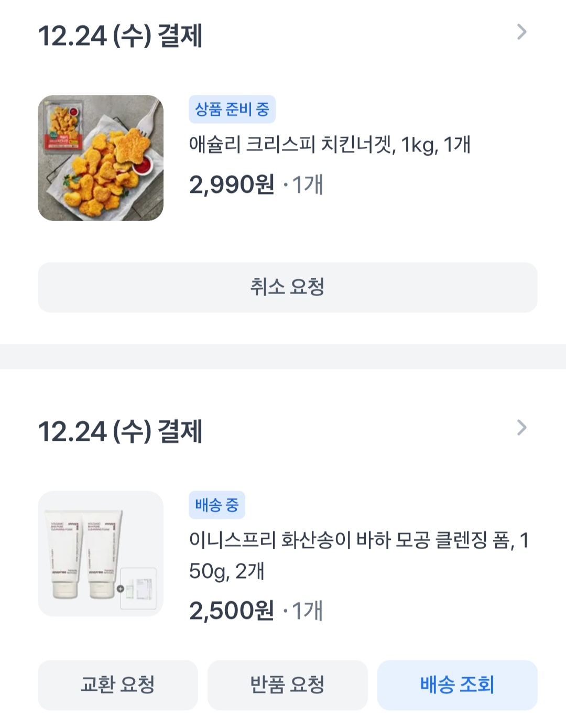Tap the payment date header above Innisfree item
Screen dimensions: 566x728
121,431
